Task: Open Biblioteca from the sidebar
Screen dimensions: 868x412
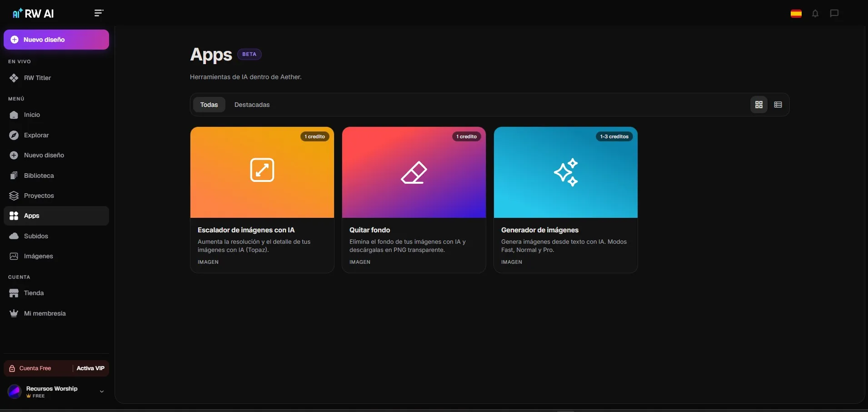Action: 56,176
